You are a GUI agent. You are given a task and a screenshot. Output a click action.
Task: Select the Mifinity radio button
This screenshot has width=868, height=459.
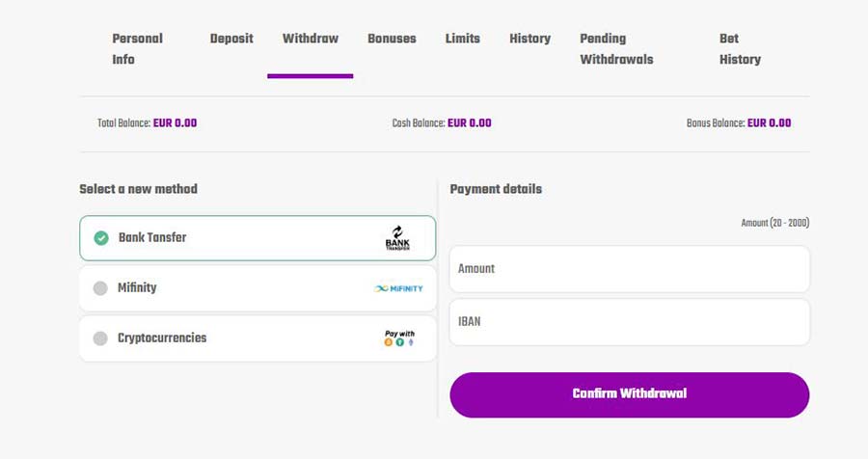[100, 288]
